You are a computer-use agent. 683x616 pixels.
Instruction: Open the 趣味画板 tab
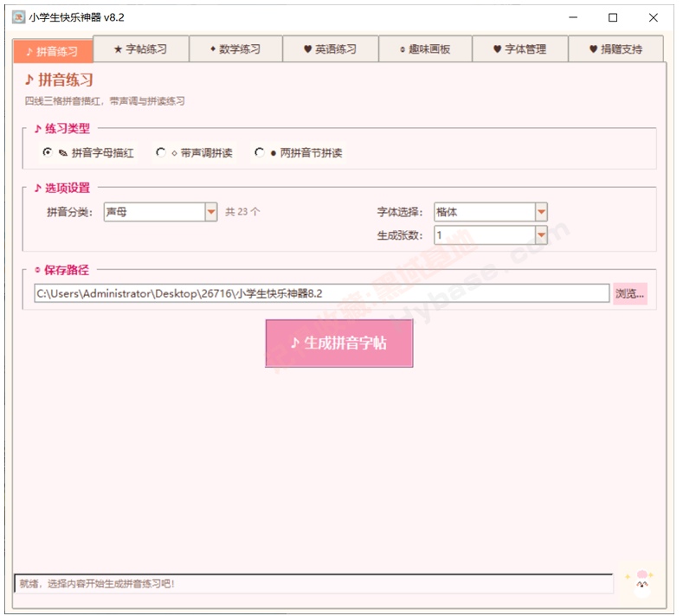point(426,48)
